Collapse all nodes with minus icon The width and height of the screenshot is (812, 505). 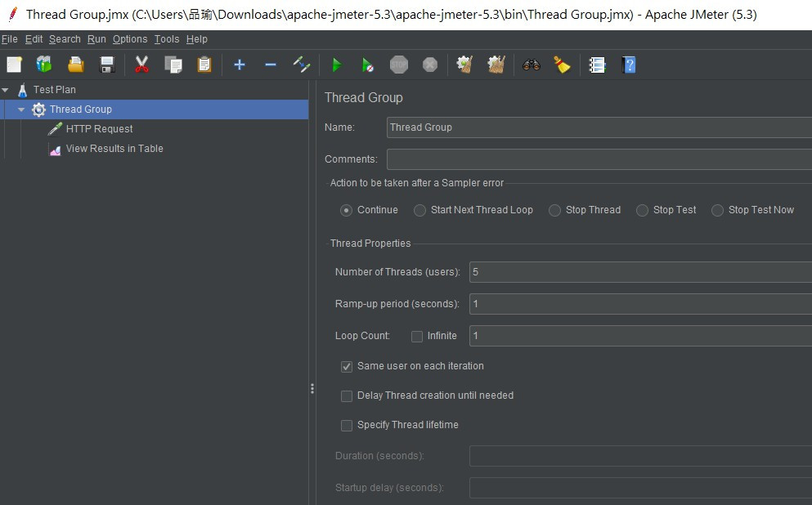tap(271, 65)
